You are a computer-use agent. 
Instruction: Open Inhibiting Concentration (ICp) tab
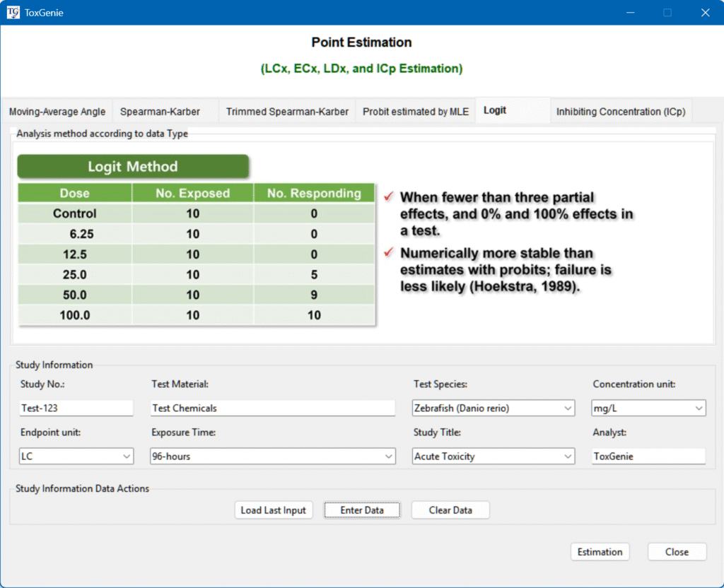(620, 112)
